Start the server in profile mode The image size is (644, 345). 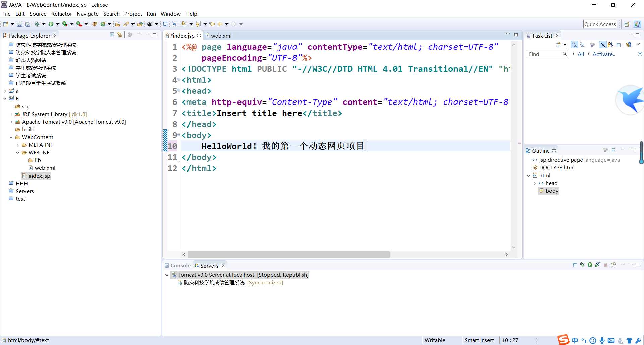point(598,265)
